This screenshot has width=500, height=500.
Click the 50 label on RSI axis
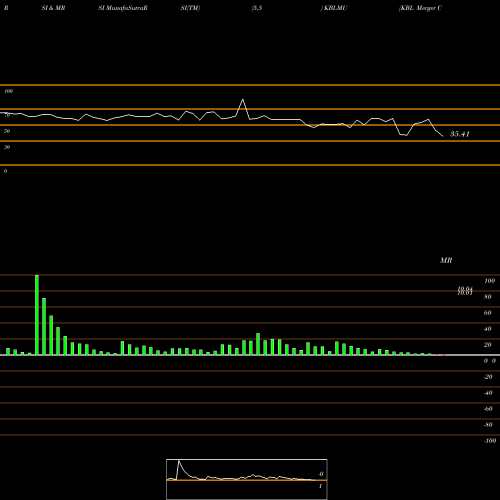point(7,131)
